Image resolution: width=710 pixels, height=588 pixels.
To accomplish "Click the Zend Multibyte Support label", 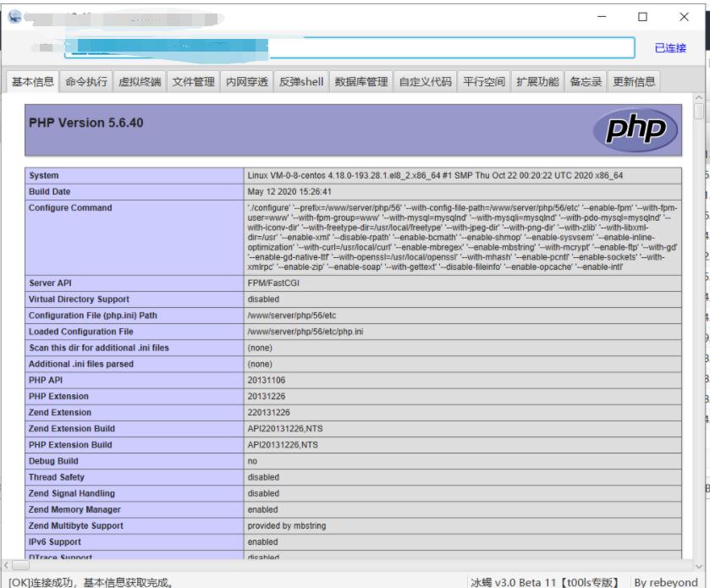I will (75, 525).
